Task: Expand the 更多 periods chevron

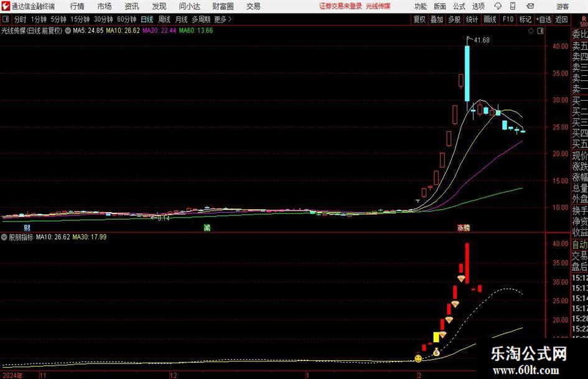Action: 223,19
